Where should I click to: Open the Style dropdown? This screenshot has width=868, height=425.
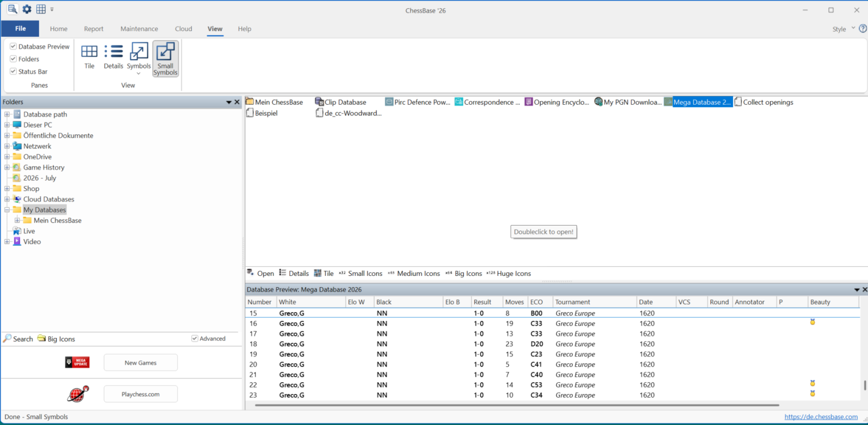point(844,29)
